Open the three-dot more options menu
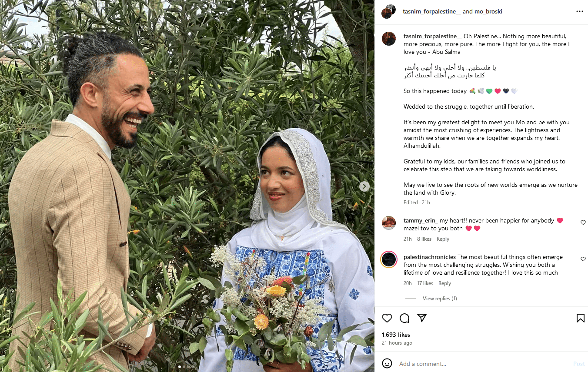Image resolution: width=588 pixels, height=372 pixels. pos(579,12)
